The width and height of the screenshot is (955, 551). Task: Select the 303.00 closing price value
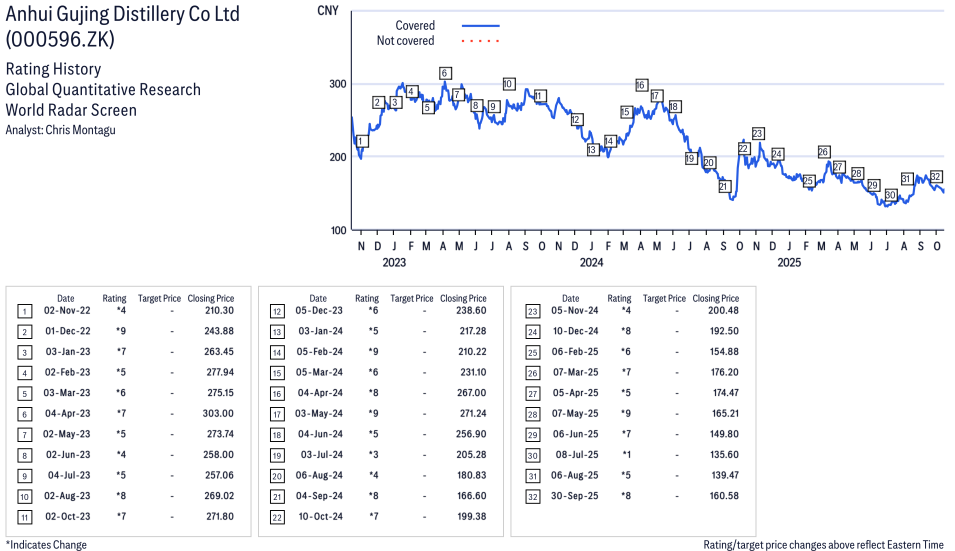pos(217,414)
